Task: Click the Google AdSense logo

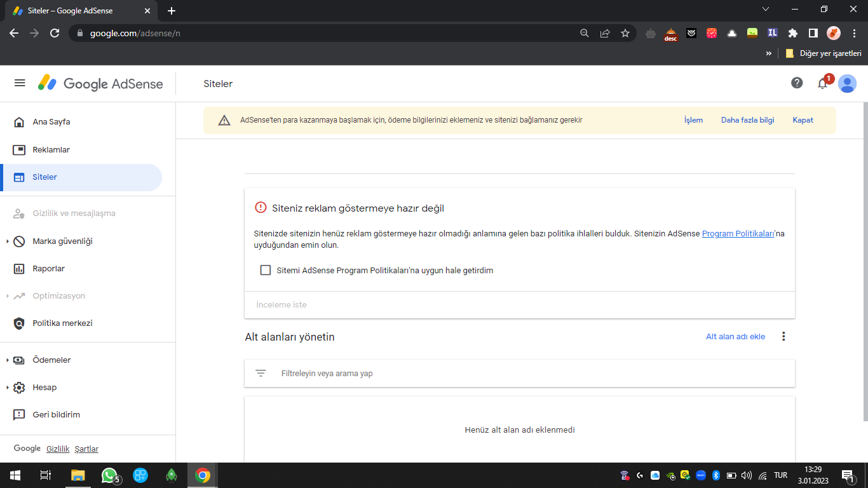Action: pyautogui.click(x=100, y=83)
